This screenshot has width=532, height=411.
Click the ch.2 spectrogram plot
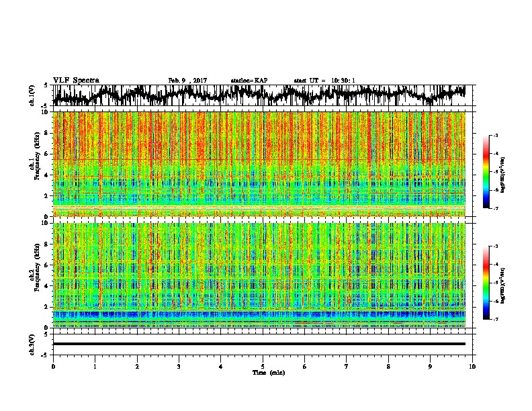pyautogui.click(x=259, y=275)
